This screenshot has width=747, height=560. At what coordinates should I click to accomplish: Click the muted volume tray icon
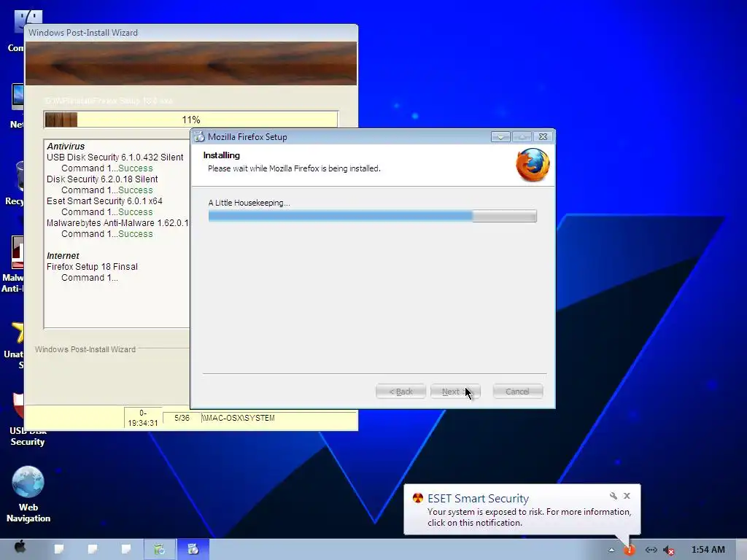point(669,551)
